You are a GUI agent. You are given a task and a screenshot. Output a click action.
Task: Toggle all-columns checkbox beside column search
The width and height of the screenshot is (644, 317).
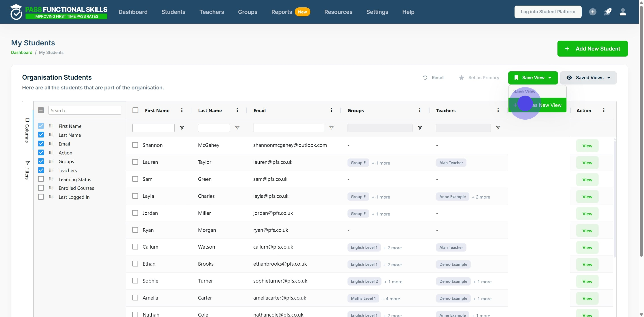(x=41, y=110)
